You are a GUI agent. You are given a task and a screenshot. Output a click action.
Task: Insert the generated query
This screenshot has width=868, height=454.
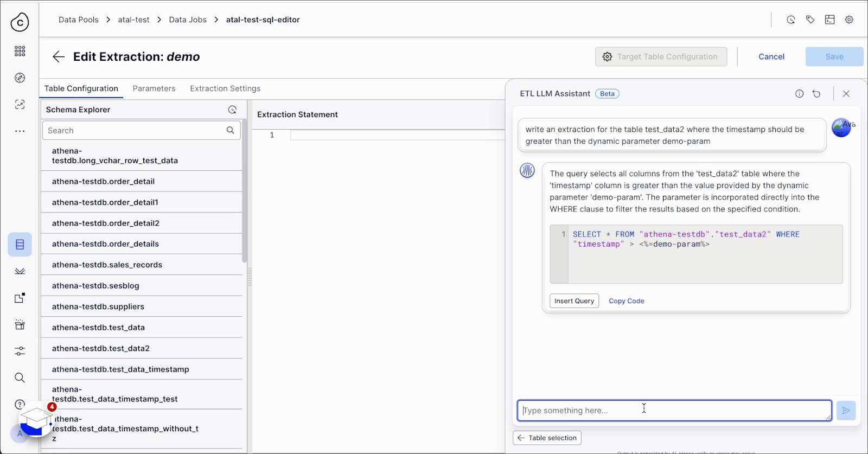coord(574,301)
